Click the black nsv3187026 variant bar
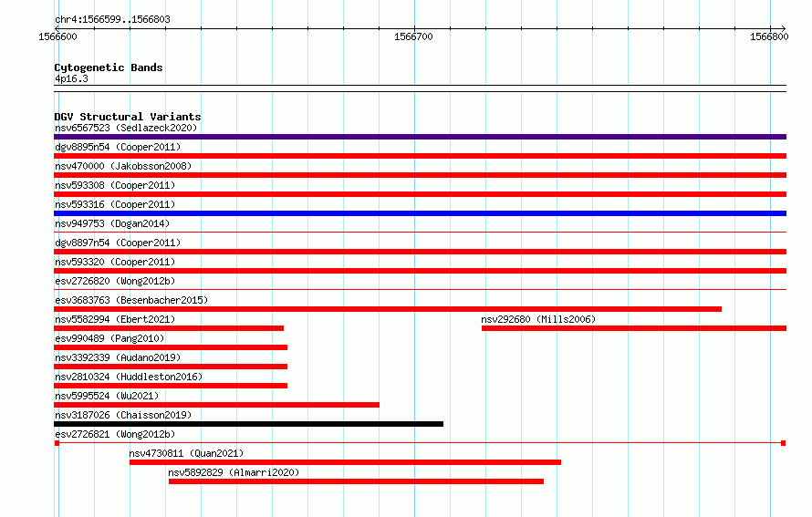This screenshot has width=812, height=517. click(x=248, y=424)
